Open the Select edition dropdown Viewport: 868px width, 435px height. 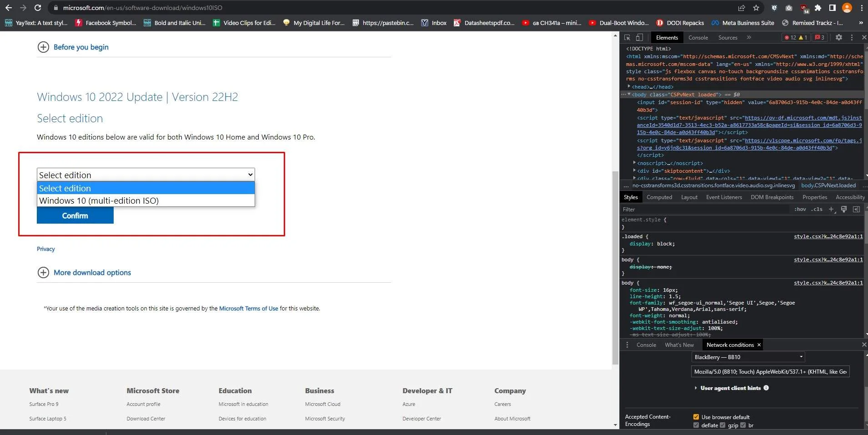pyautogui.click(x=146, y=175)
